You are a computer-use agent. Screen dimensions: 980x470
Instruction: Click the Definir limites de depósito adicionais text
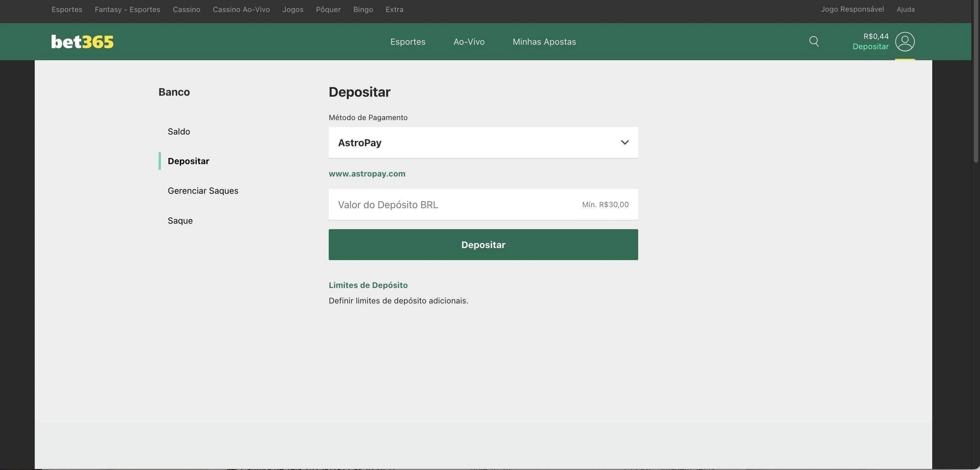[398, 301]
